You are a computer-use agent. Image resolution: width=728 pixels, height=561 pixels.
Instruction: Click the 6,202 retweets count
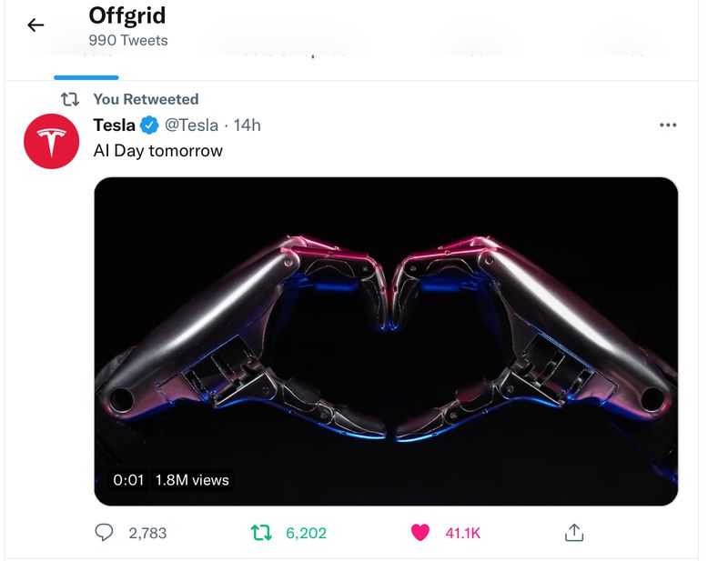306,534
